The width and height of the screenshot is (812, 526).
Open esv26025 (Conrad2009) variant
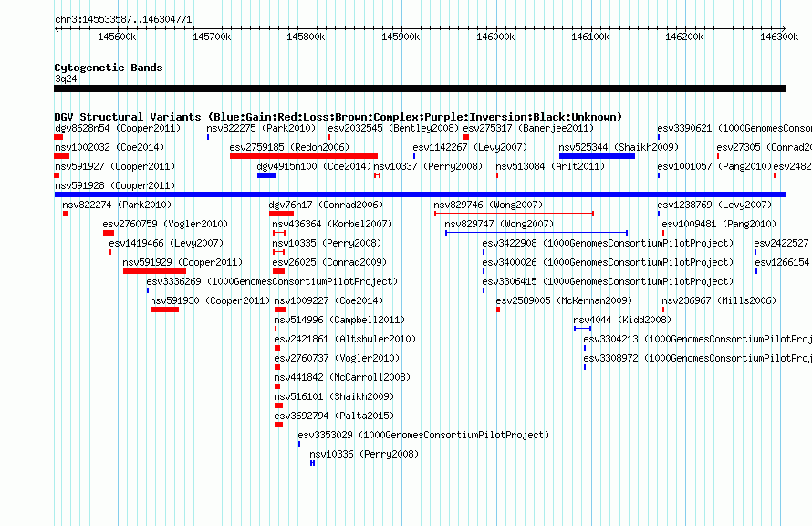coord(329,262)
